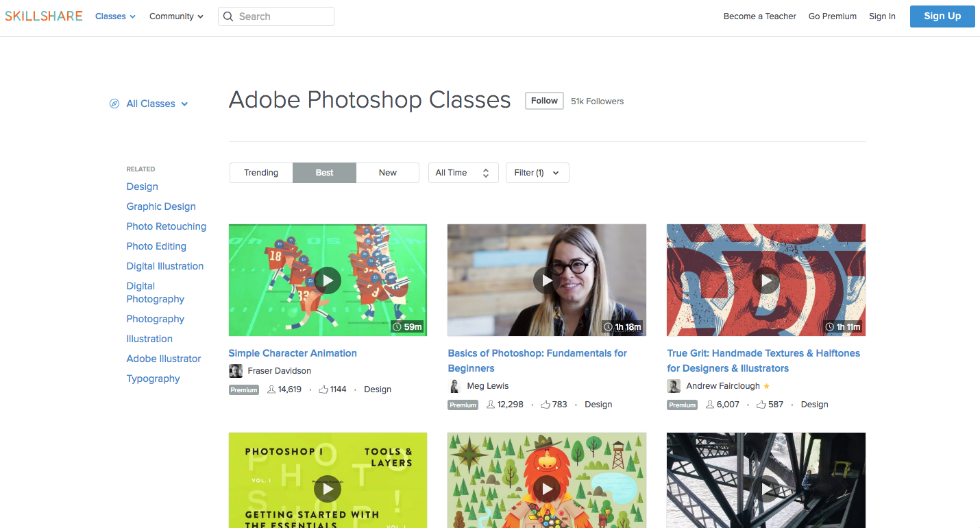Open the Photography related category
Viewport: 980px width, 528px height.
coord(156,319)
